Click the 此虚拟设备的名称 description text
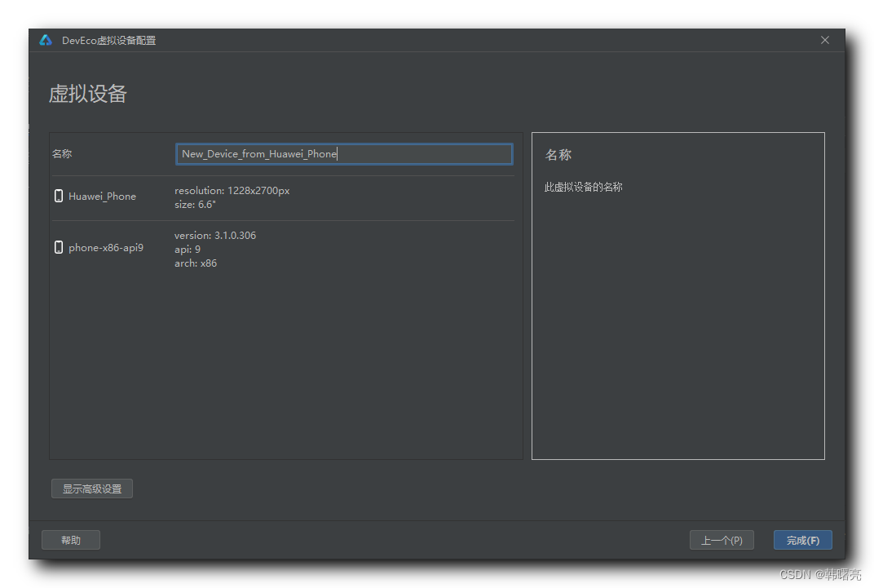Screen dimensions: 874x588 click(584, 188)
